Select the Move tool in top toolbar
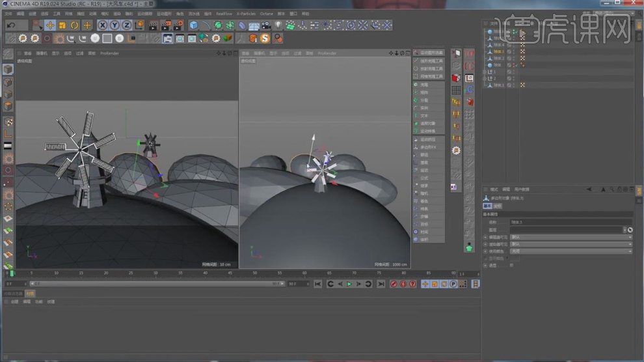Screen dimensions: 644x362 [50, 25]
